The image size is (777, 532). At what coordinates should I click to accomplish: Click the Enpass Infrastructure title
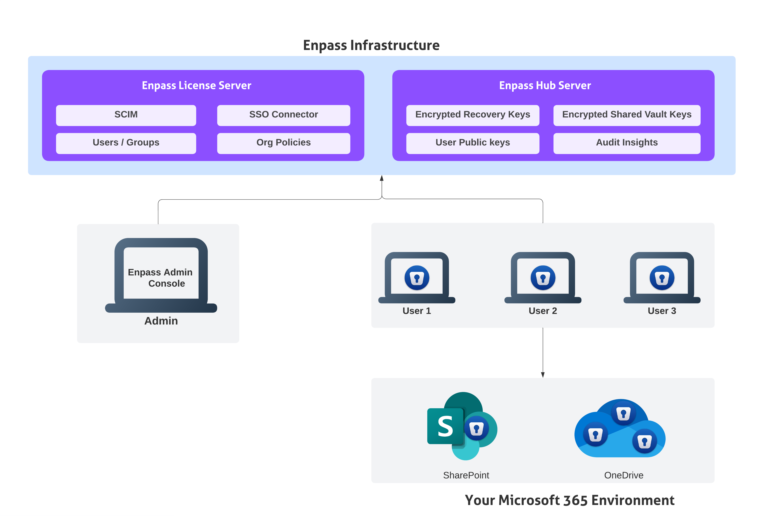coord(371,45)
